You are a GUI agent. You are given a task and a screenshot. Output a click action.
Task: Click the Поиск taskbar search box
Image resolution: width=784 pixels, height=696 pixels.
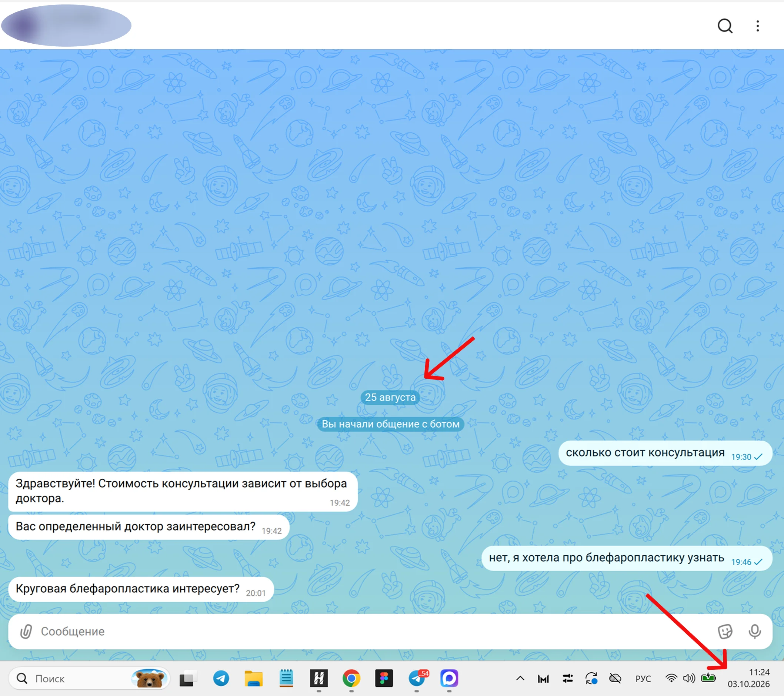coord(89,679)
